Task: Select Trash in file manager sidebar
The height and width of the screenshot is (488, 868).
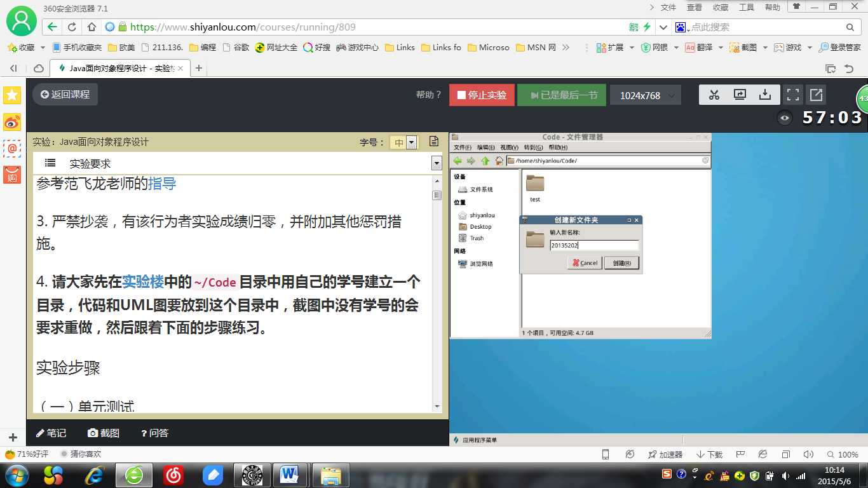Action: click(471, 238)
